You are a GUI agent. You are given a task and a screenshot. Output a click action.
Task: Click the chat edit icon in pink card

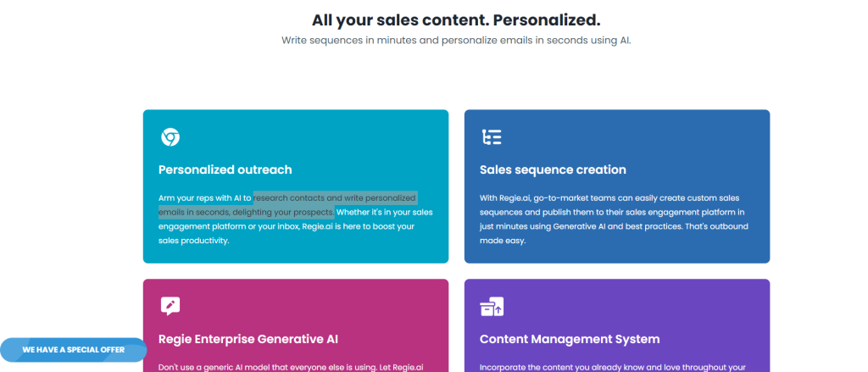pos(170,306)
